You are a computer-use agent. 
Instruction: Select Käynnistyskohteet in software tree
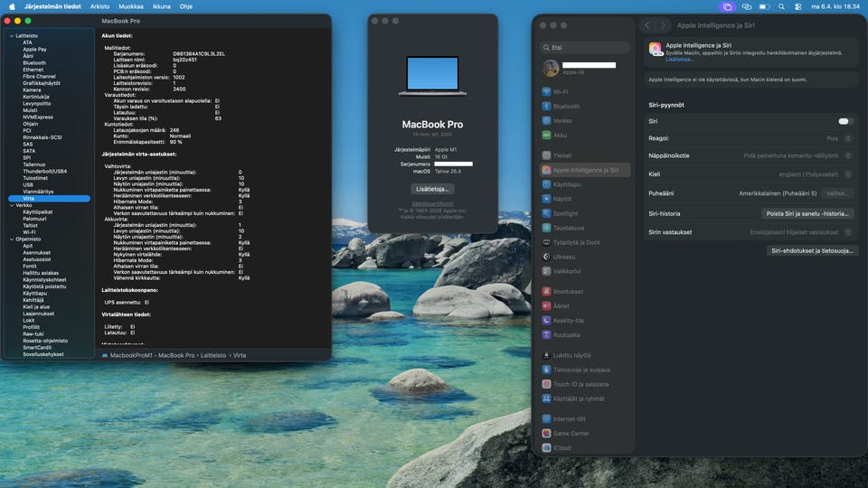point(44,279)
